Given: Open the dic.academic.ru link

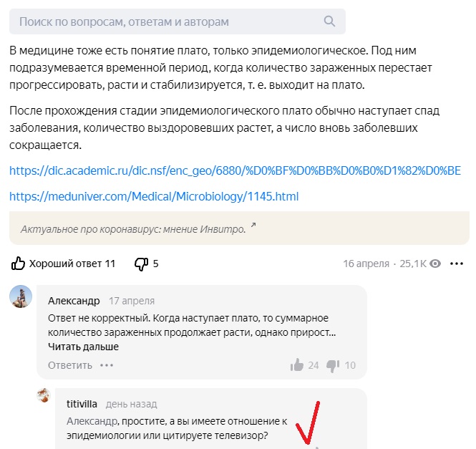Looking at the screenshot, I should point(235,170).
